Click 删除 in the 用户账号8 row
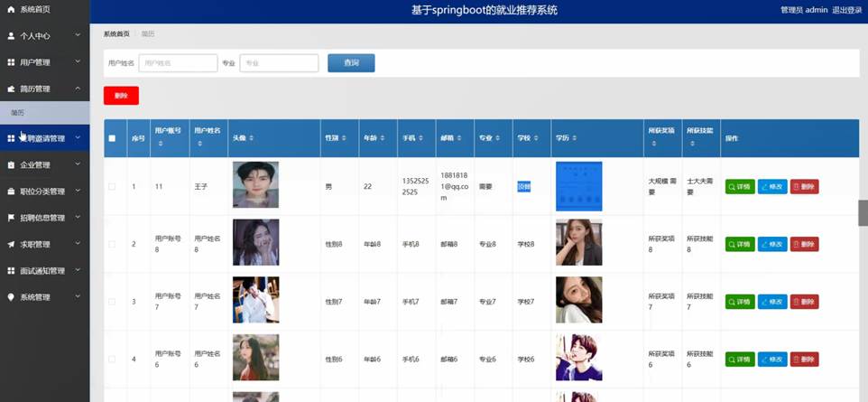 (x=804, y=244)
